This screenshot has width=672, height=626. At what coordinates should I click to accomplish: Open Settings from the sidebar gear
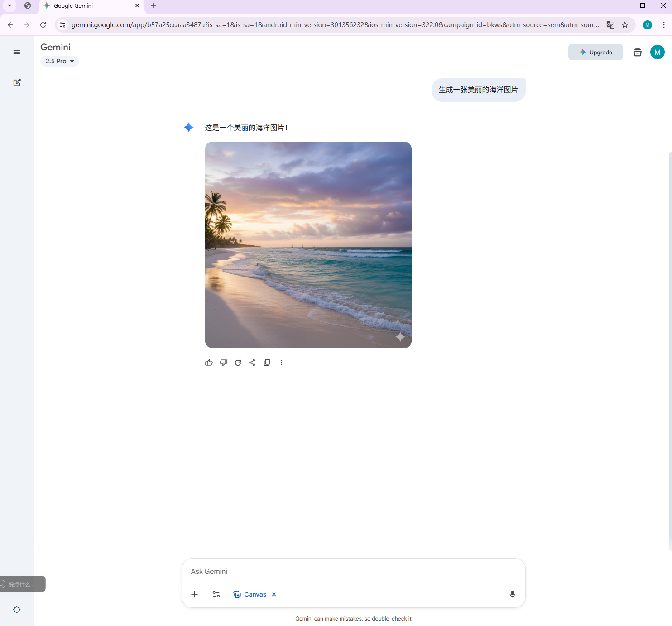tap(17, 610)
